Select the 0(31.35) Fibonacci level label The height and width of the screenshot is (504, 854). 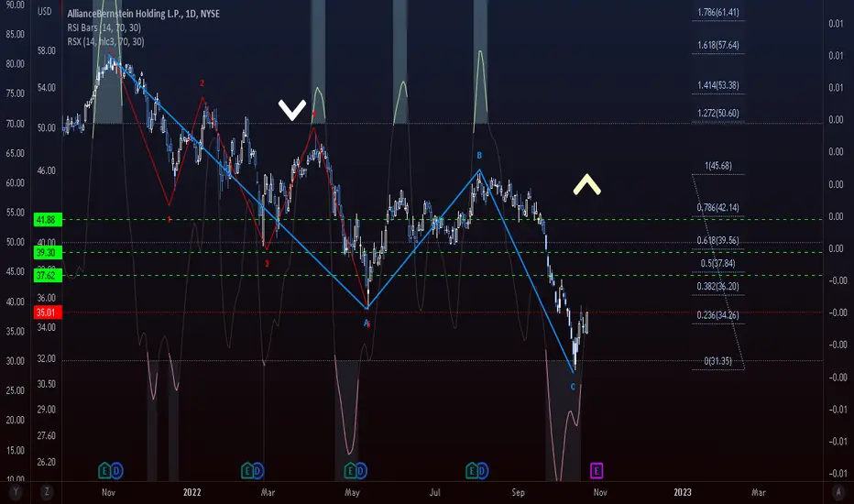(x=717, y=361)
